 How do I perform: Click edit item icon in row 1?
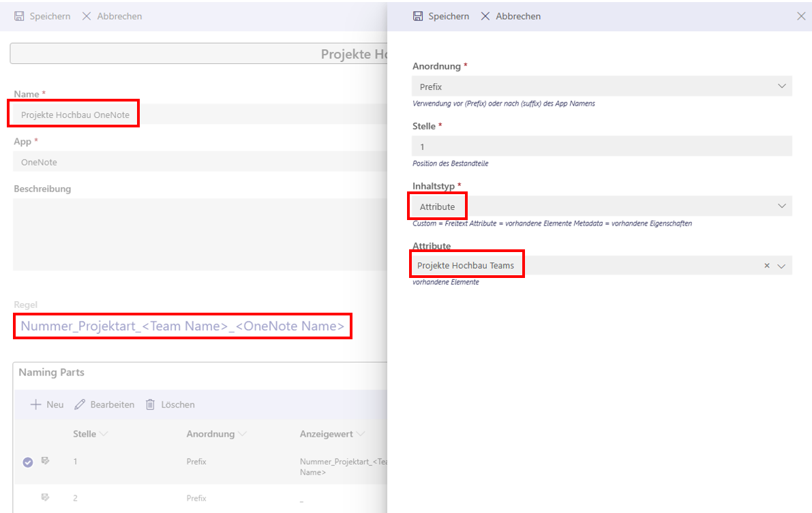[46, 461]
